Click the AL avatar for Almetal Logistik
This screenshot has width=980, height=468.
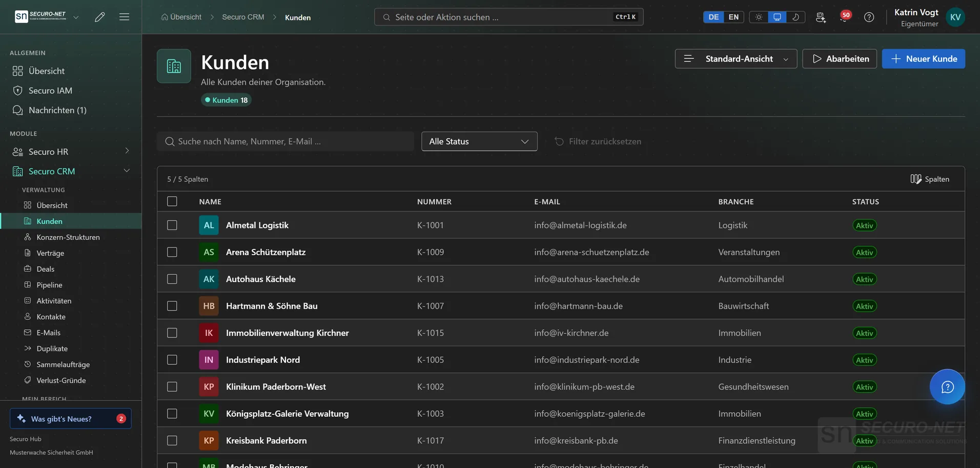[209, 225]
